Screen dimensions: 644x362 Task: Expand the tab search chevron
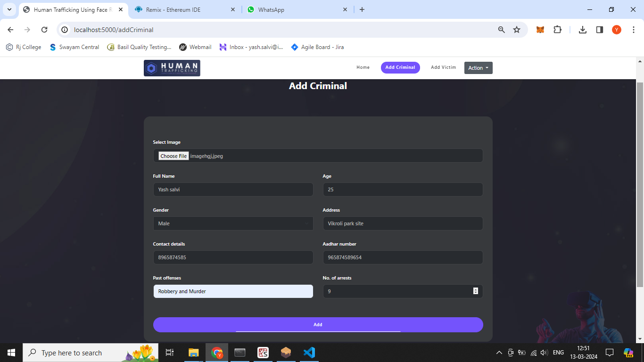pyautogui.click(x=9, y=9)
